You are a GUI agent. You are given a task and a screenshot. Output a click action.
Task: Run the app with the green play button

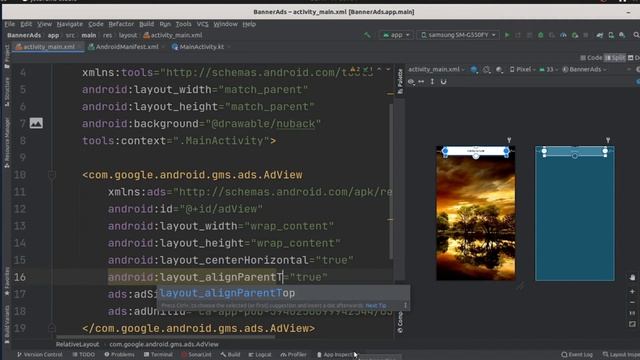coord(507,36)
